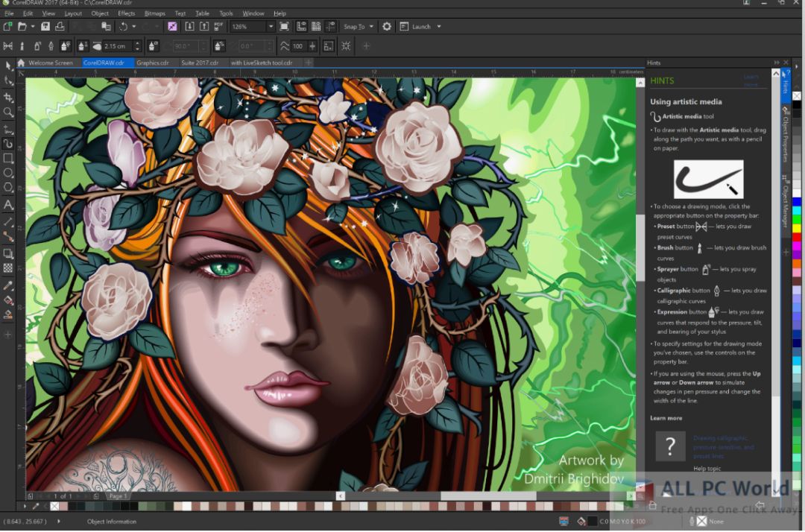
Task: Select the Smart Fill tool
Action: click(8, 315)
